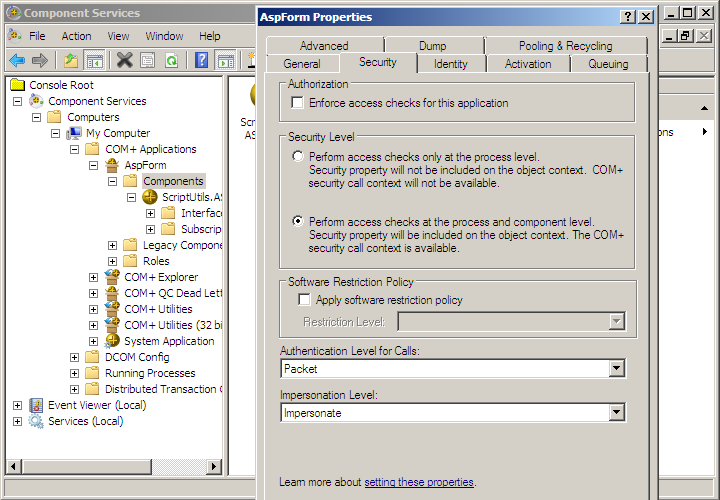720x500 pixels.
Task: Collapse the Computers tree node
Action: coord(36,118)
